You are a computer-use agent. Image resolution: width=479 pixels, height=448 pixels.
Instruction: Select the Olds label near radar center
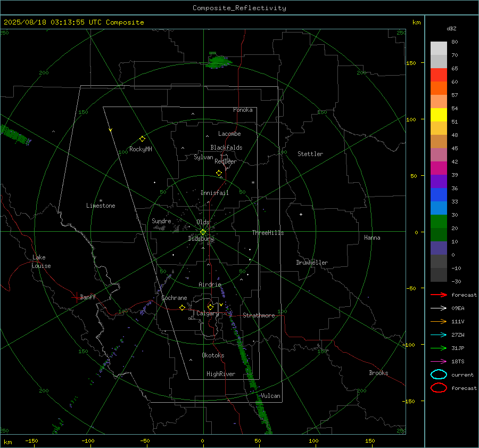tap(203, 222)
